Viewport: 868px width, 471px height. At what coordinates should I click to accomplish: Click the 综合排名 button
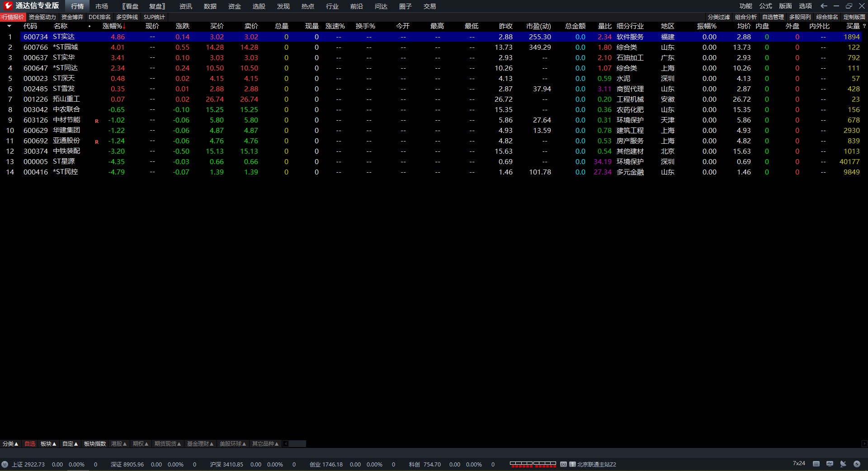827,17
